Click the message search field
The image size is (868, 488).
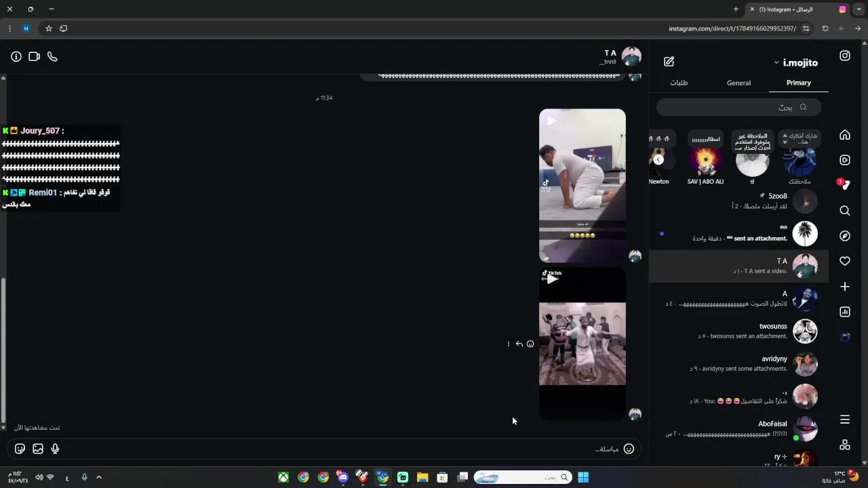(739, 107)
